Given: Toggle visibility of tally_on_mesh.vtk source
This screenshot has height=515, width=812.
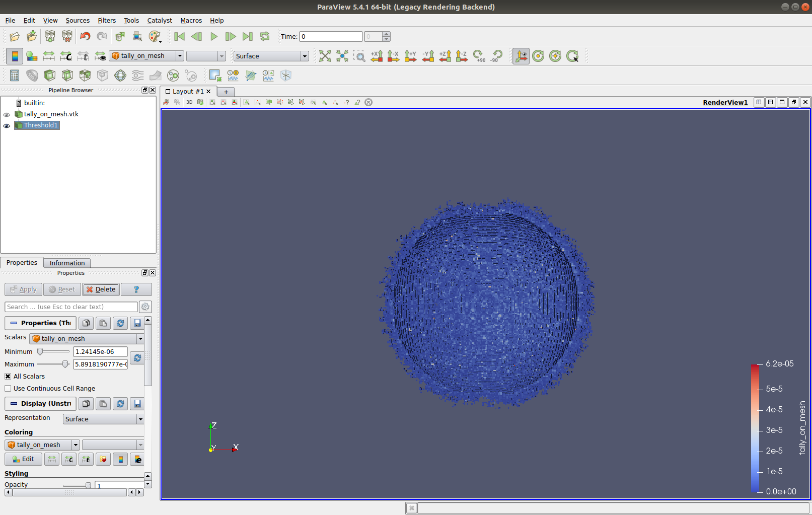Looking at the screenshot, I should click(7, 114).
